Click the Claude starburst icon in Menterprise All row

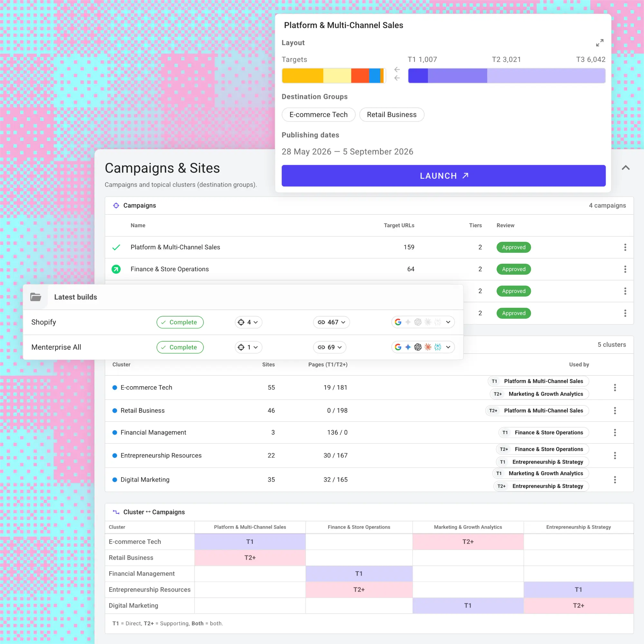click(428, 347)
